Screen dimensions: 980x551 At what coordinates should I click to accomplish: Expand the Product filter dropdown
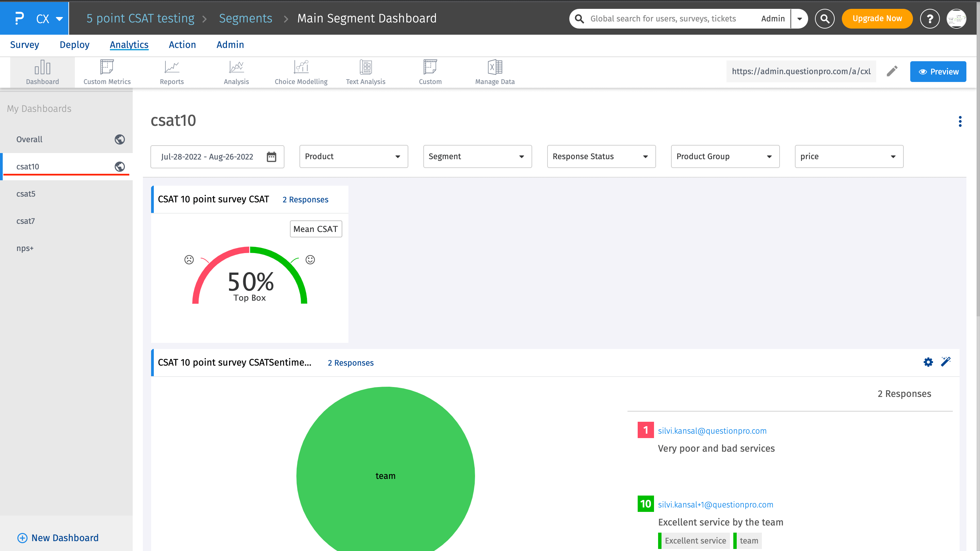(x=354, y=156)
